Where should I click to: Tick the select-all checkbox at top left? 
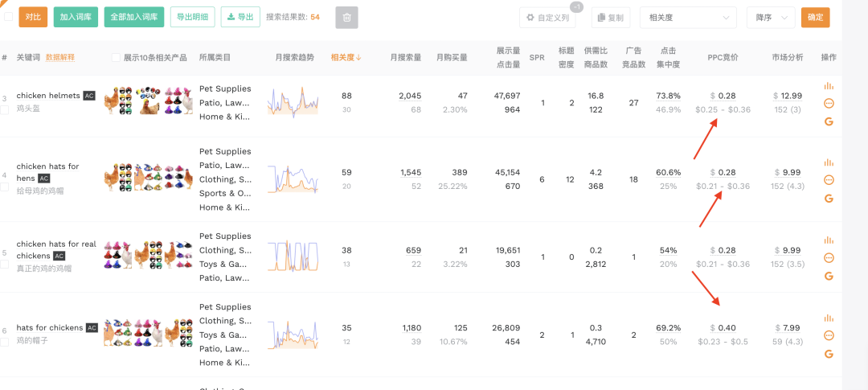(8, 17)
